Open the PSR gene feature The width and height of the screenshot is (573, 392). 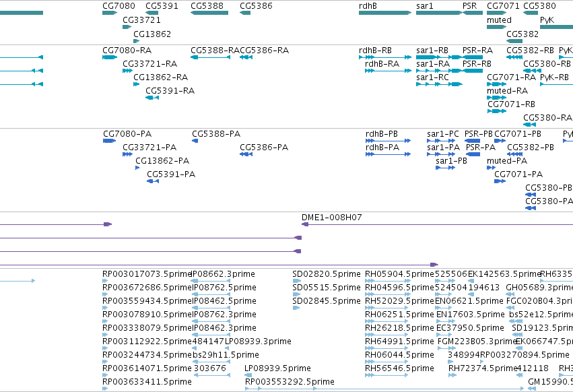(x=473, y=13)
